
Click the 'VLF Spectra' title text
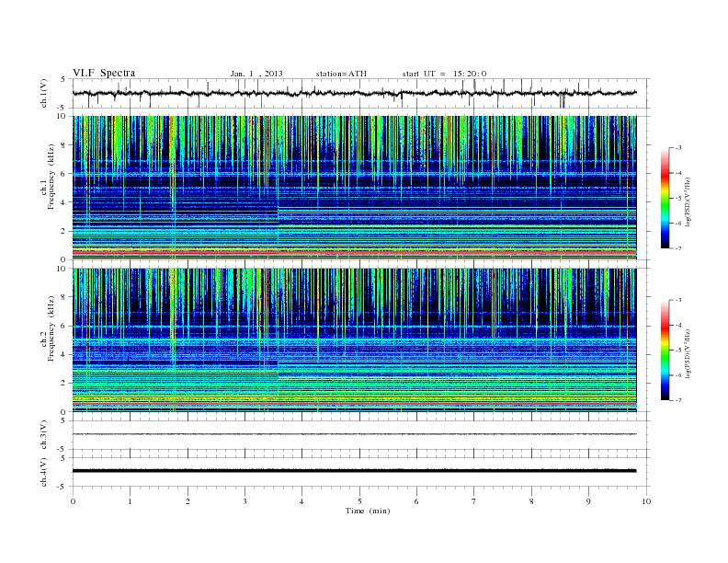click(104, 73)
